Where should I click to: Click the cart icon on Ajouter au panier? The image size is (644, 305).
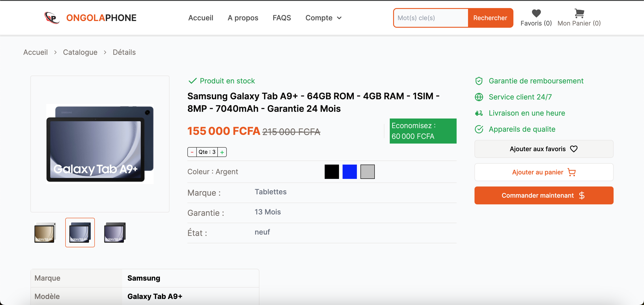(x=572, y=172)
